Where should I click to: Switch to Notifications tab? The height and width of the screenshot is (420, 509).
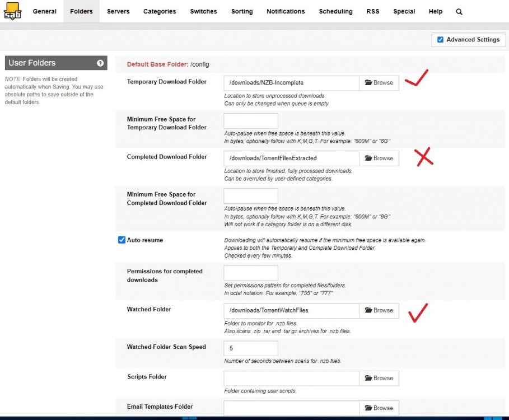(x=286, y=11)
